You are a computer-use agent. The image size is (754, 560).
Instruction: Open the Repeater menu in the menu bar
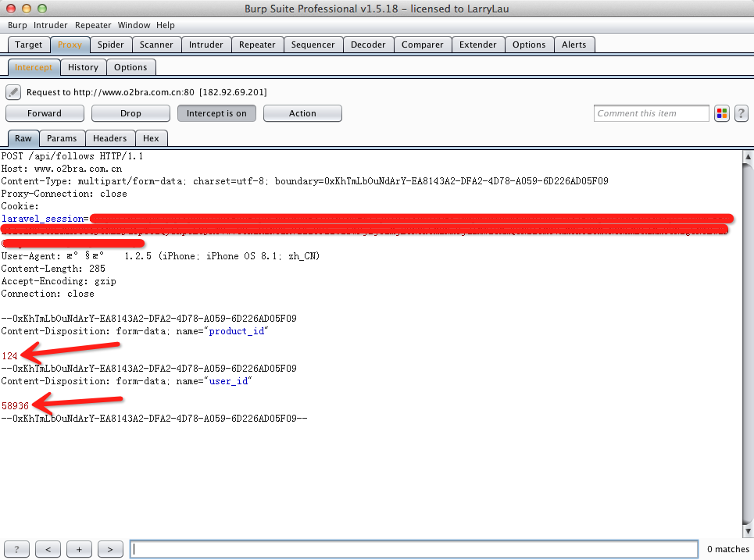(x=93, y=25)
